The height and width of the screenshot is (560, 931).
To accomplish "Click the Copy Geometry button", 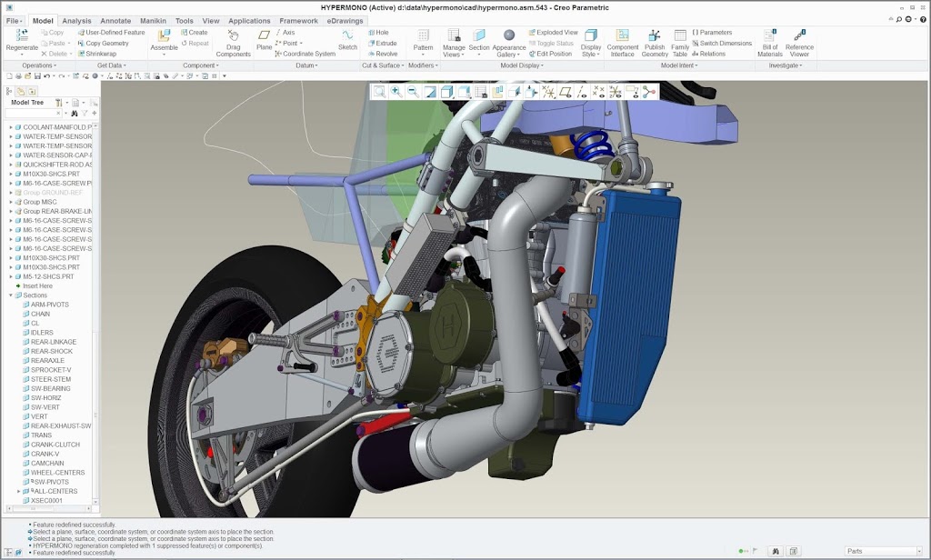I will (x=103, y=43).
